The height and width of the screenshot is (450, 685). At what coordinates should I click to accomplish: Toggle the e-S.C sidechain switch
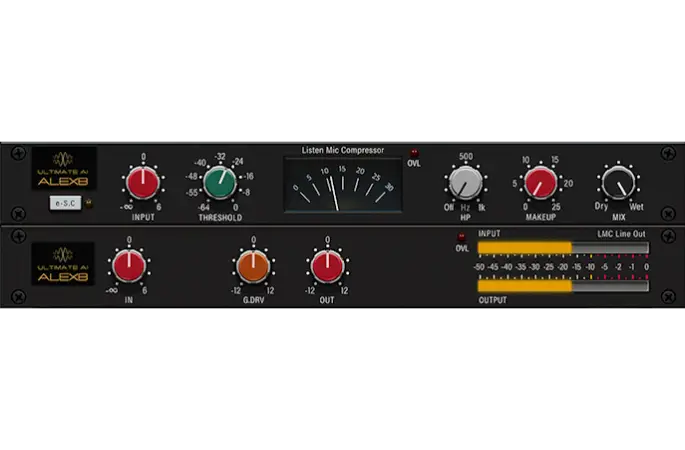[x=64, y=203]
